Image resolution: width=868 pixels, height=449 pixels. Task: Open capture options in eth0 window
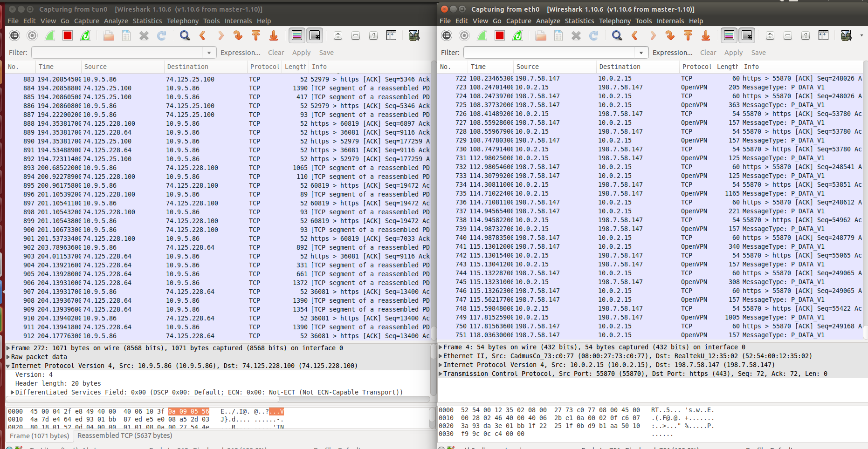[x=464, y=35]
